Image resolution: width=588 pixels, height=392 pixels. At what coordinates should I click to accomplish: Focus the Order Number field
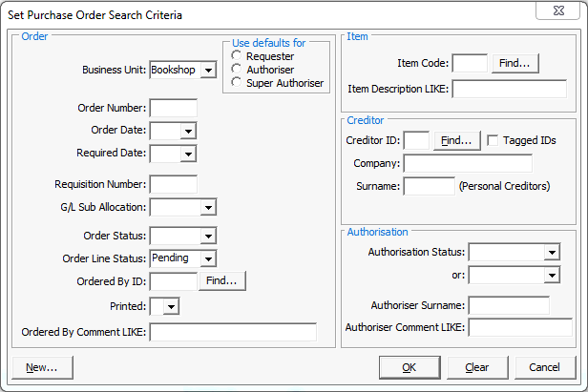coord(174,109)
